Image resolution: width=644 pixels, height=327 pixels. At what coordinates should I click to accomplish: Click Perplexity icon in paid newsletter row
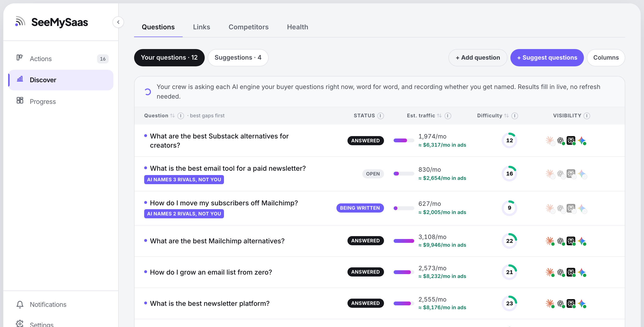[571, 174]
